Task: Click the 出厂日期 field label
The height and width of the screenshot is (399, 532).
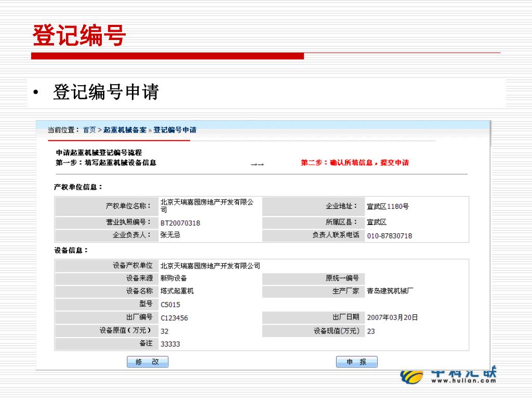Action: (x=345, y=317)
